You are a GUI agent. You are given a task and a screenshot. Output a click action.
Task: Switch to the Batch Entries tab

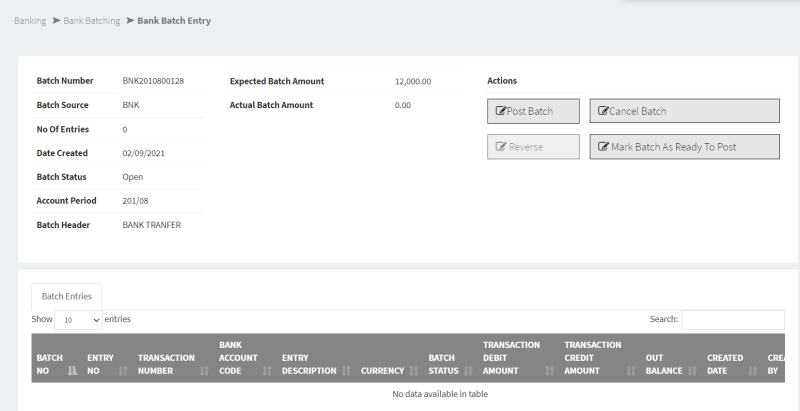pos(66,296)
